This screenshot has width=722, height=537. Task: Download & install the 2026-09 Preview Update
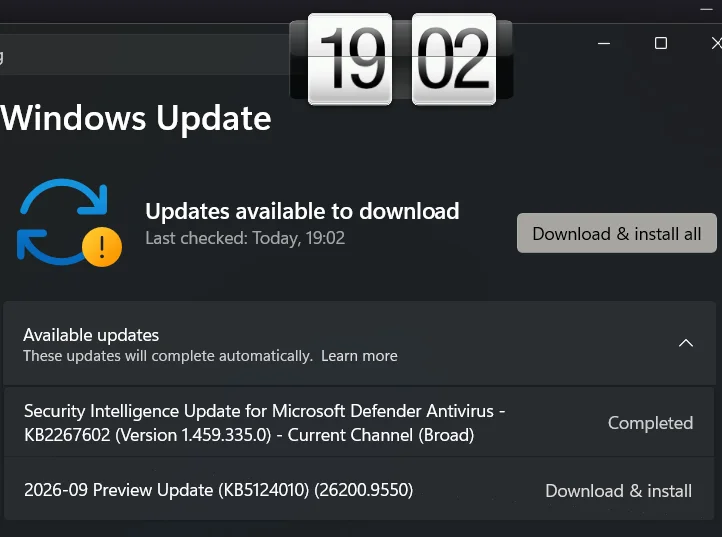pos(618,491)
